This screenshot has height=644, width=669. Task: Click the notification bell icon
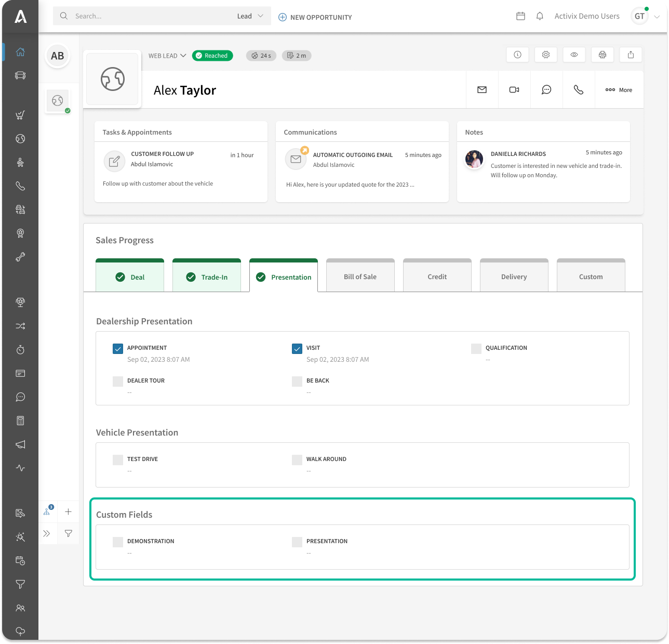[x=540, y=16]
